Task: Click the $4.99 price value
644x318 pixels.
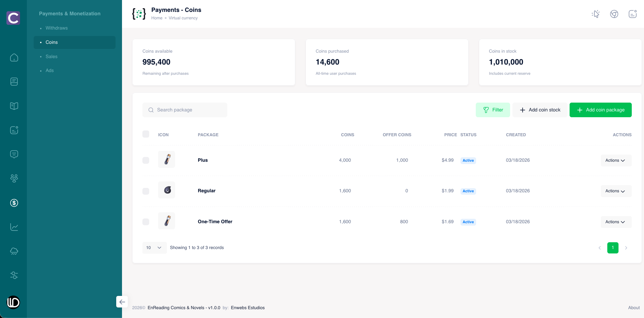Action: point(448,160)
